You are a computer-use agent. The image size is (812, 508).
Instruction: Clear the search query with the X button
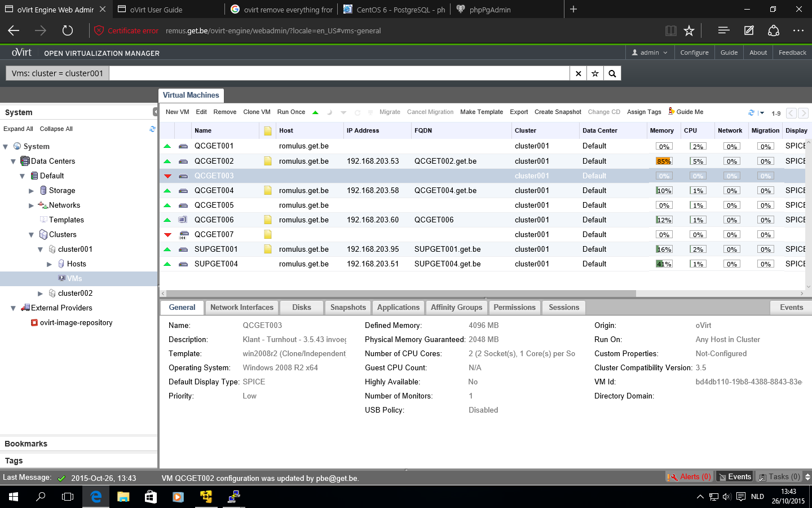[578, 73]
